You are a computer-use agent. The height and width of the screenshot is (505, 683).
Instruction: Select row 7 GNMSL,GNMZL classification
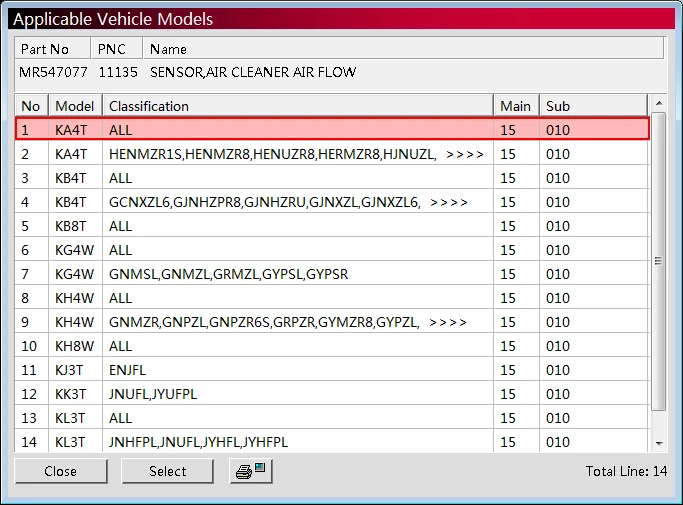pyautogui.click(x=229, y=274)
